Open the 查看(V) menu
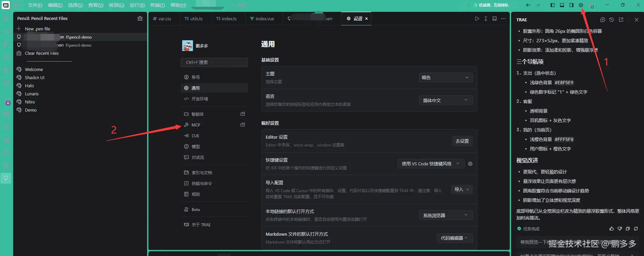The width and height of the screenshot is (644, 256). (96, 5)
